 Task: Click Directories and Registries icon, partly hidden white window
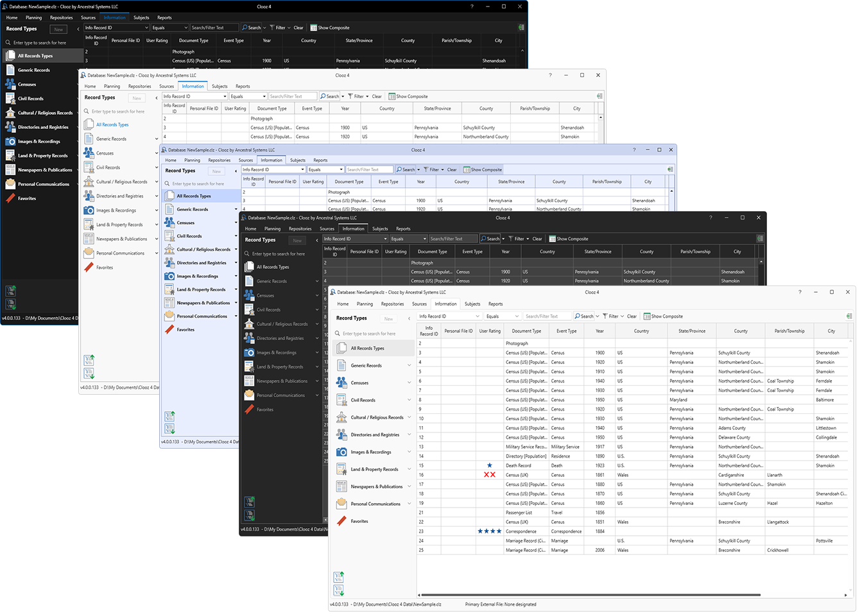coord(89,196)
